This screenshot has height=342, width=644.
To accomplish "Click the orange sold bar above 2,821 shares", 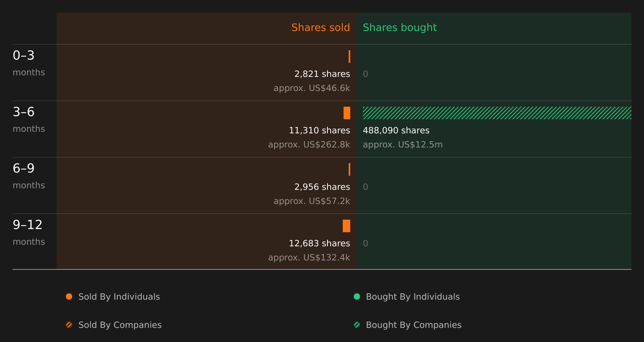I will tap(349, 56).
